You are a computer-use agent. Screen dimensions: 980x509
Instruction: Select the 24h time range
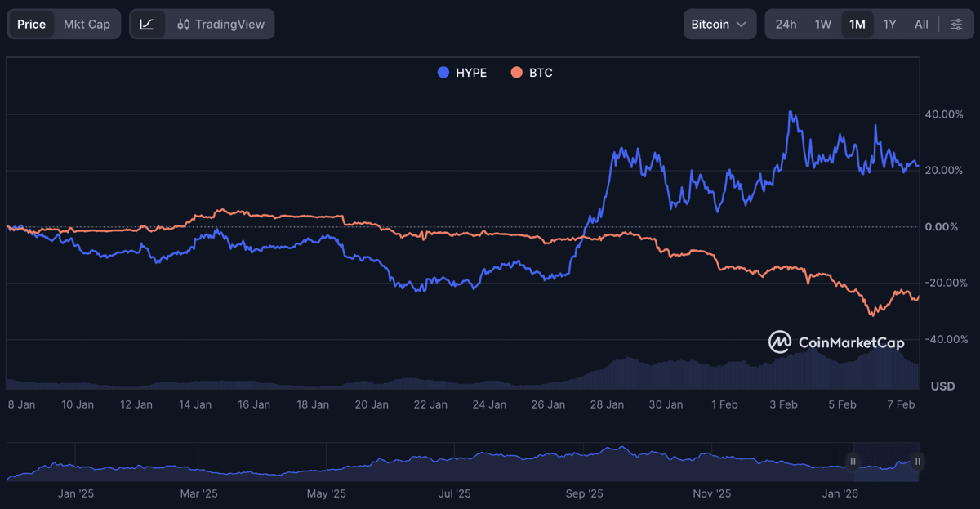click(786, 25)
